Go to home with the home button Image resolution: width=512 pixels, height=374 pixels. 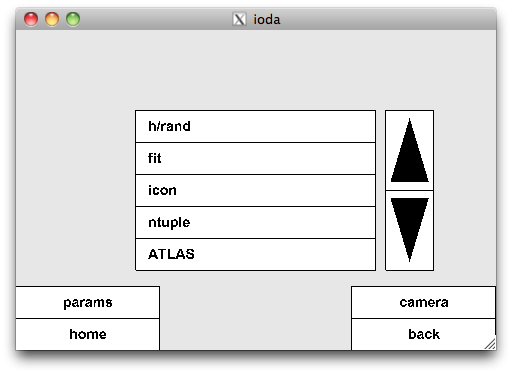88,334
